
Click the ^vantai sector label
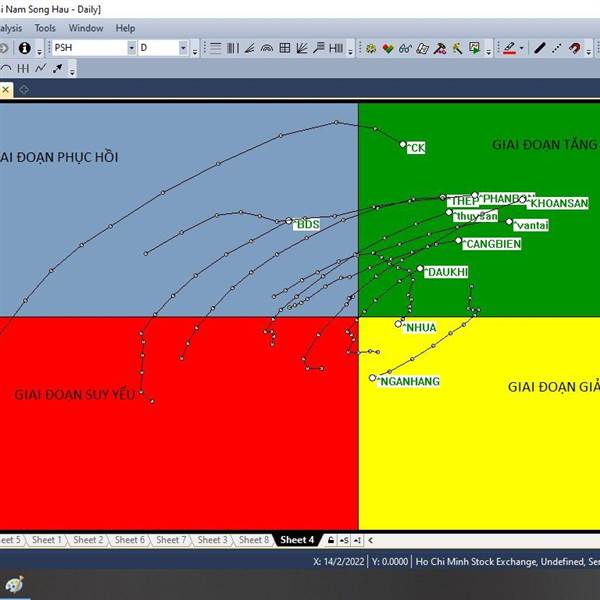click(x=531, y=225)
